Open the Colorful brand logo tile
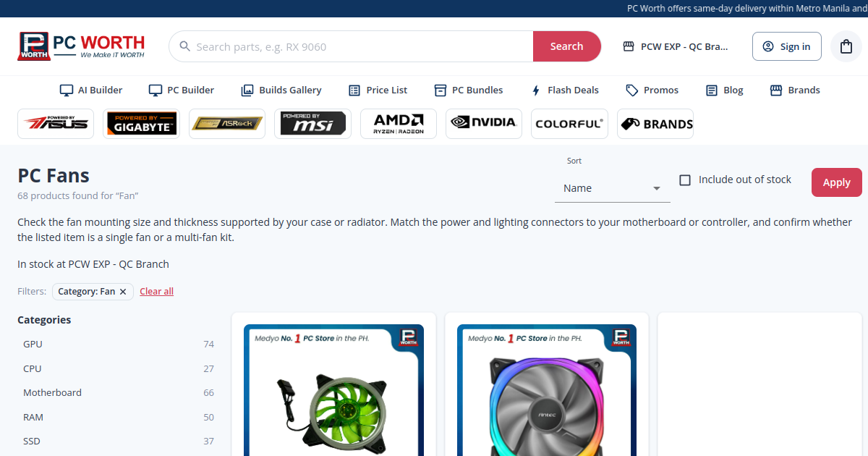The height and width of the screenshot is (456, 868). (x=569, y=124)
